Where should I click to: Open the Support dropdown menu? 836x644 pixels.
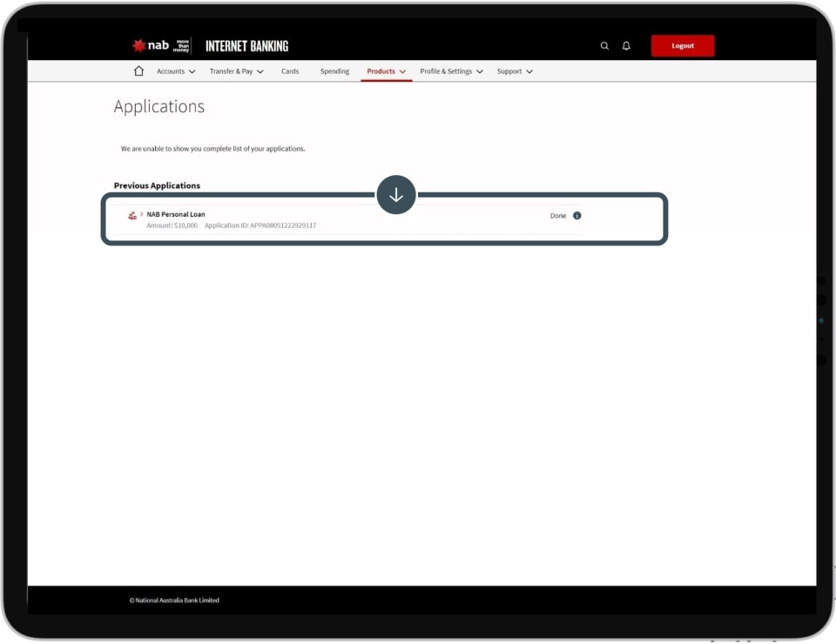515,71
